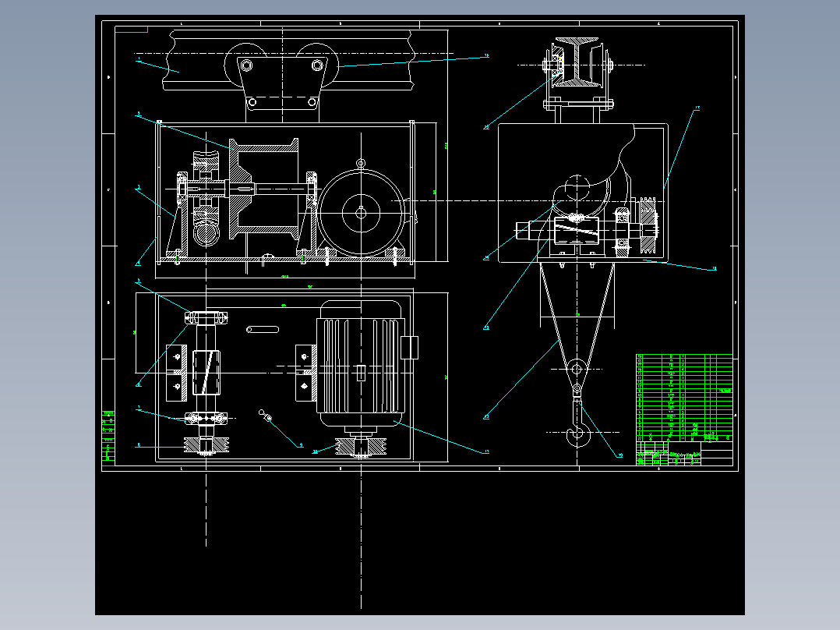Pick the hatched pulley at the worm shaft end

(206, 445)
